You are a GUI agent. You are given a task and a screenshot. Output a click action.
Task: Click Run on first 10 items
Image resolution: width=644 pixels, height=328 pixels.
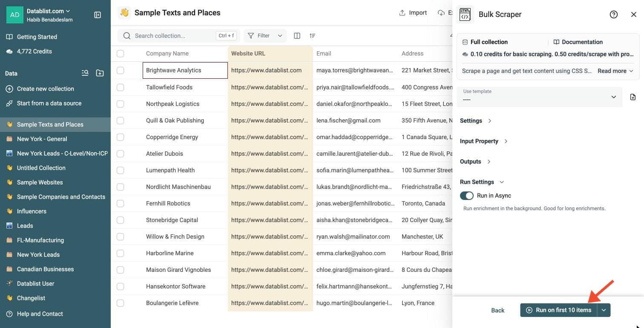click(x=559, y=310)
